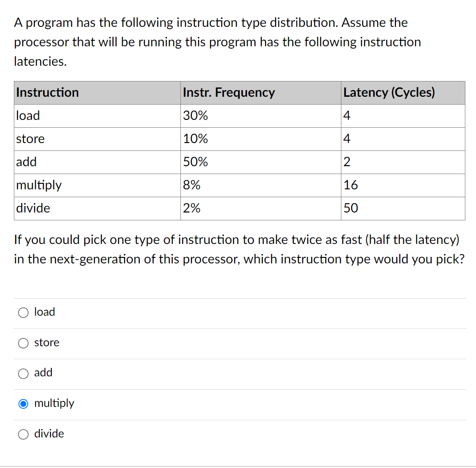Select the add radio button
This screenshot has height=468, width=476.
(23, 373)
